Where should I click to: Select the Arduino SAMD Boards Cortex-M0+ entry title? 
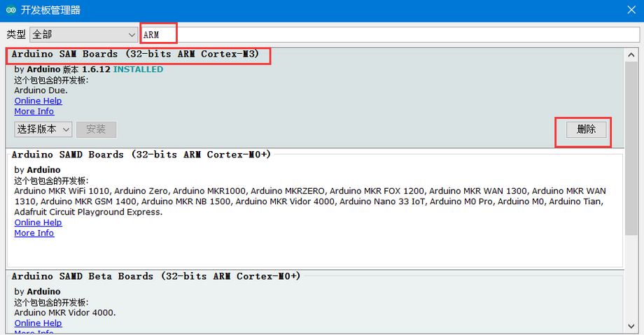click(141, 155)
